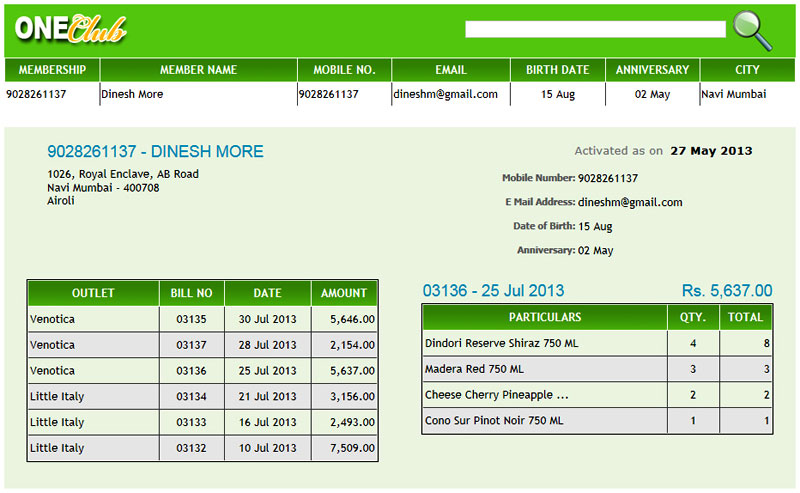Image resolution: width=800 pixels, height=493 pixels.
Task: Select the Email column header
Action: [x=450, y=70]
